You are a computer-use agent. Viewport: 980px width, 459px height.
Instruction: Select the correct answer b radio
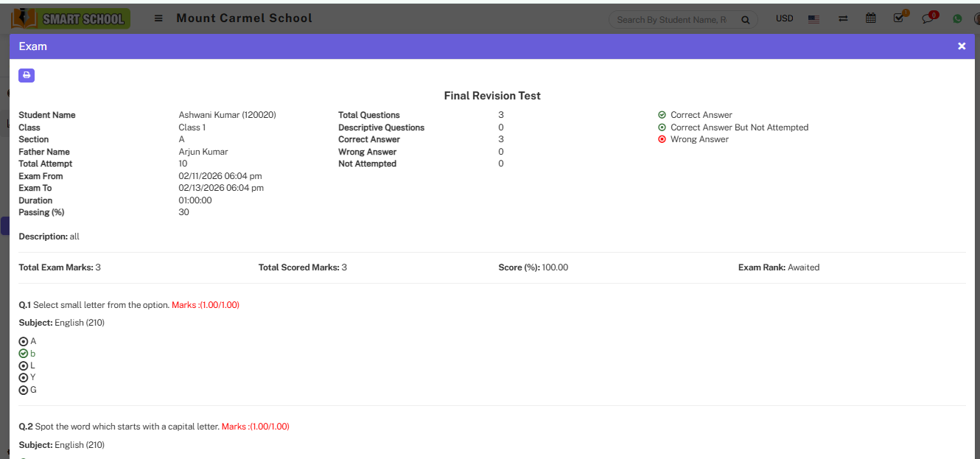point(24,354)
